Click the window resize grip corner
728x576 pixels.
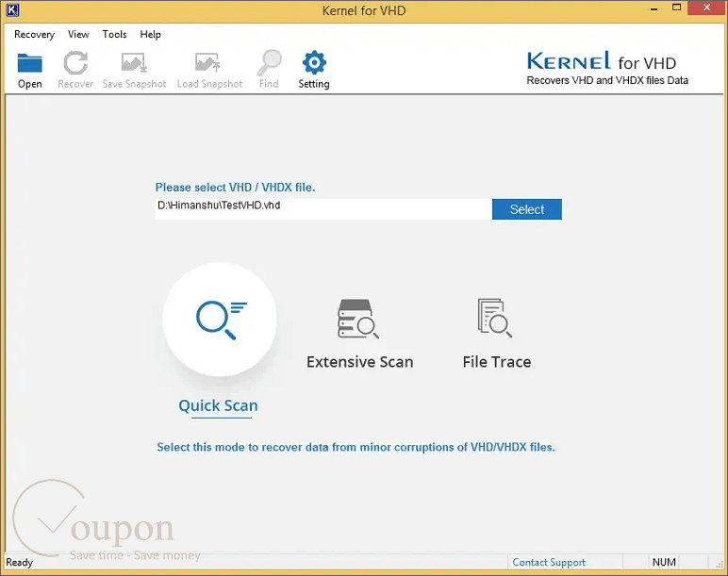point(719,564)
